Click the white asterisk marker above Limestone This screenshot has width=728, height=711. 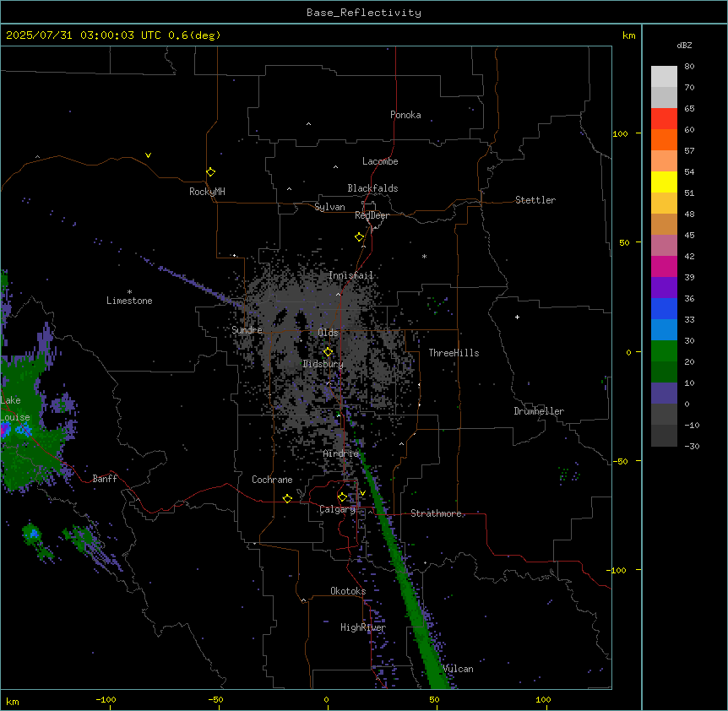pyautogui.click(x=129, y=292)
